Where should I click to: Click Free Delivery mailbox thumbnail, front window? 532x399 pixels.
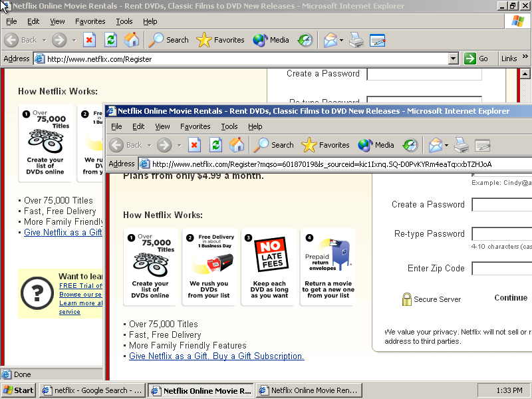pyautogui.click(x=209, y=267)
